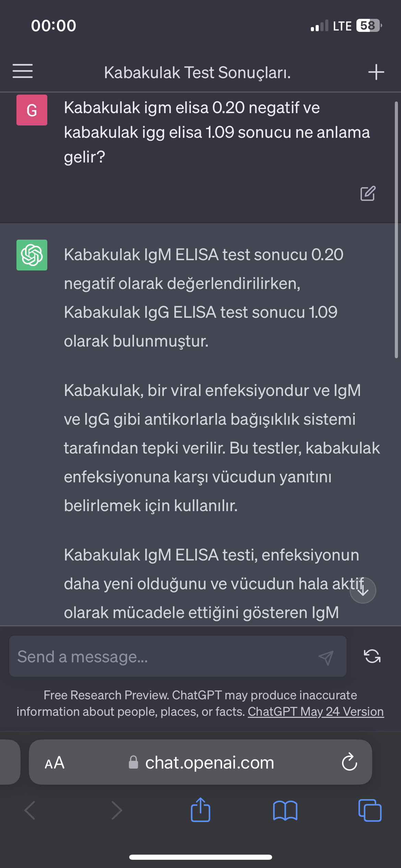Tap the chat.openai.com address bar

[x=200, y=762]
